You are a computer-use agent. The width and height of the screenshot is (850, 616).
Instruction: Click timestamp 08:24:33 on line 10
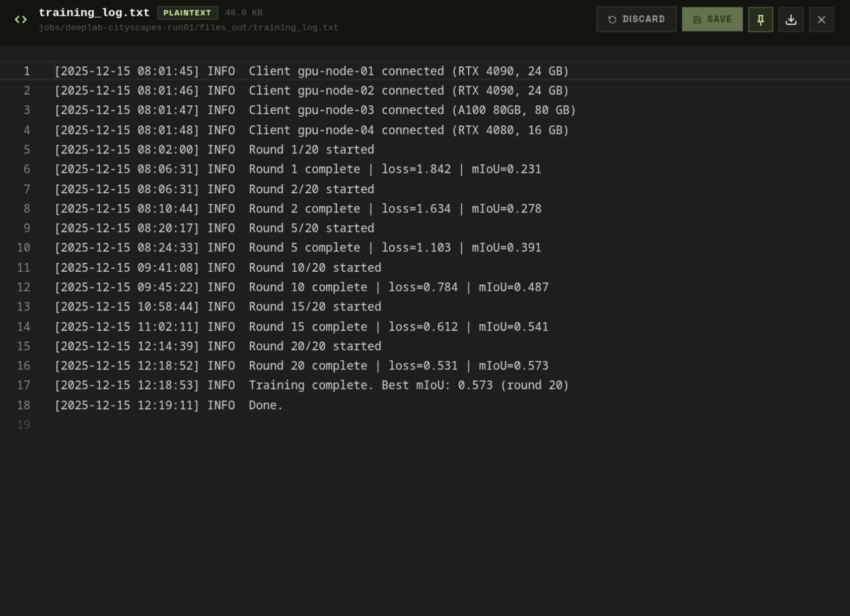165,248
